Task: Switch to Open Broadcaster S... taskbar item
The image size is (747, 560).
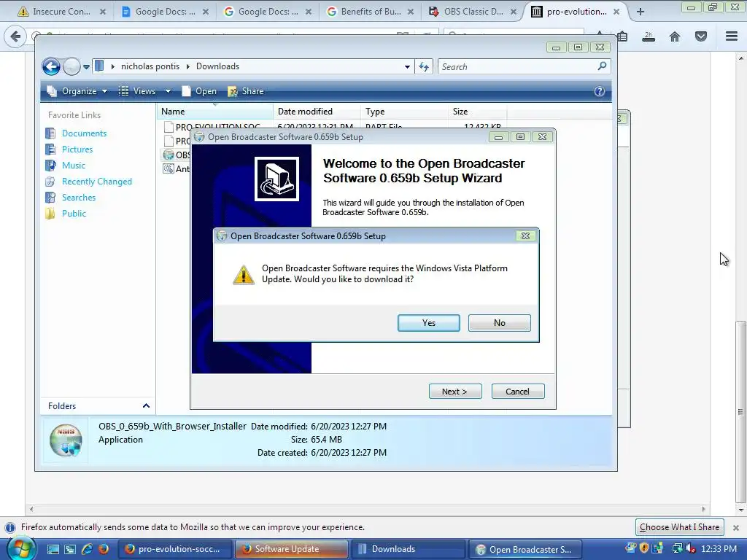Action: [525, 549]
